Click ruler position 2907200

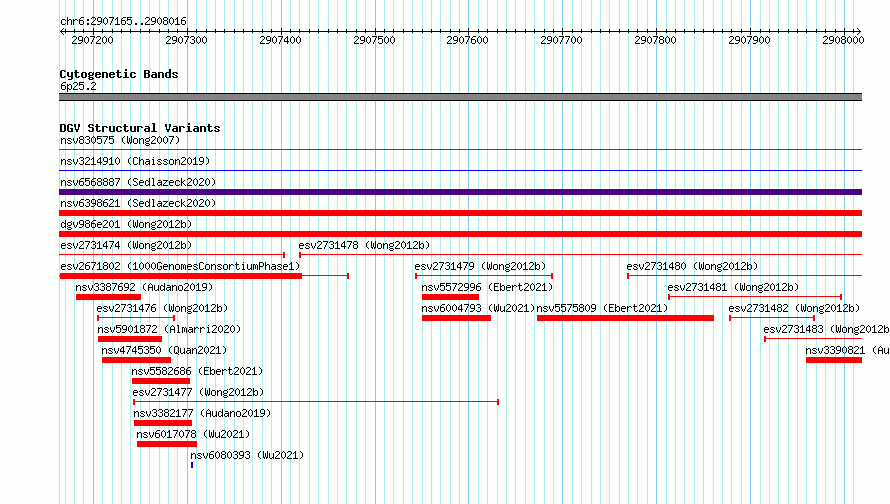(93, 40)
